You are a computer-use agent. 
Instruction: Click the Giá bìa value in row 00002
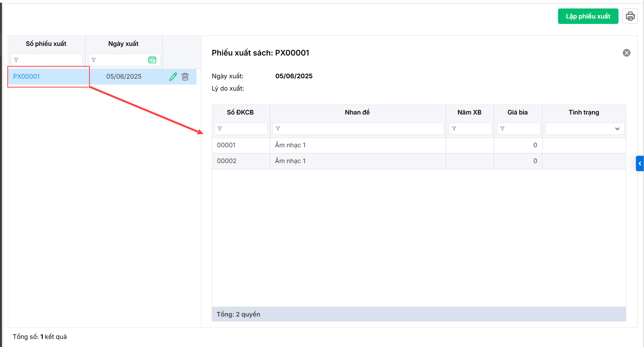tap(535, 161)
